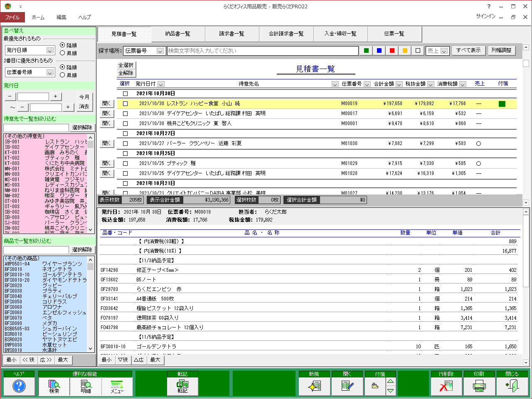The height and width of the screenshot is (399, 532).
Task: Open the メニュー menu icon
Action: pos(117,386)
